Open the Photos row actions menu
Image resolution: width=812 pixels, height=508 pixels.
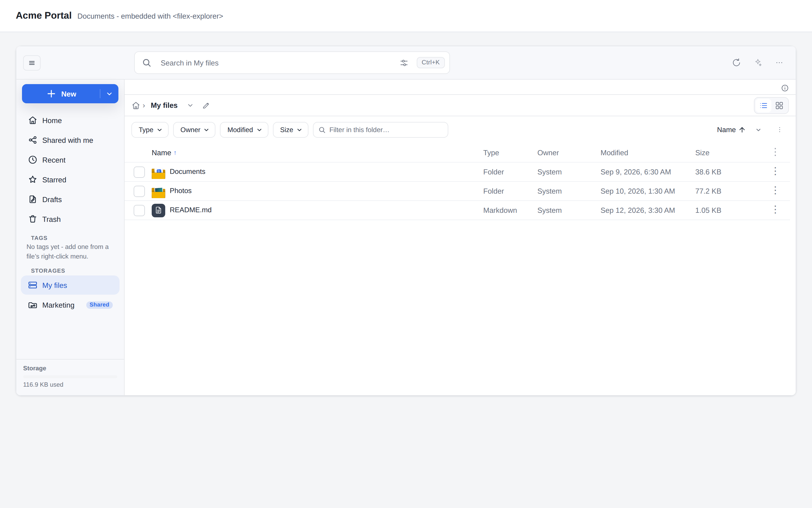pos(775,190)
